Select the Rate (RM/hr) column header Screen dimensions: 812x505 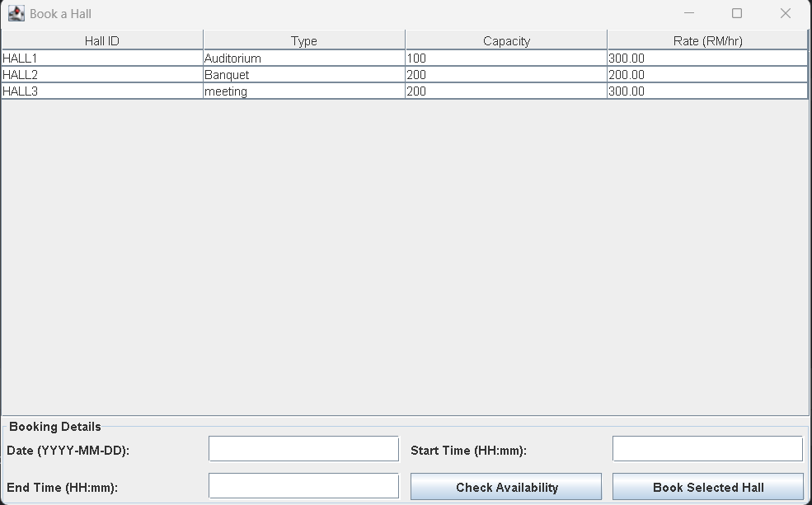pyautogui.click(x=707, y=40)
